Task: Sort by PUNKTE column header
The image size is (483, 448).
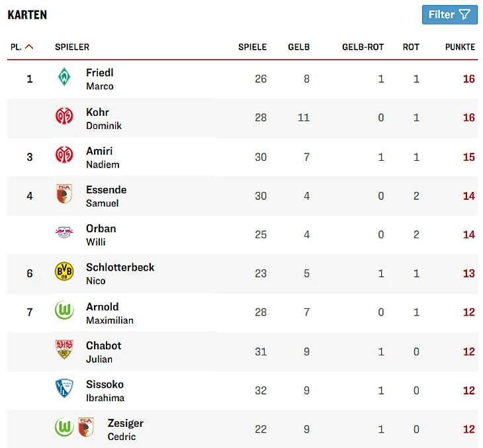Action: [460, 47]
